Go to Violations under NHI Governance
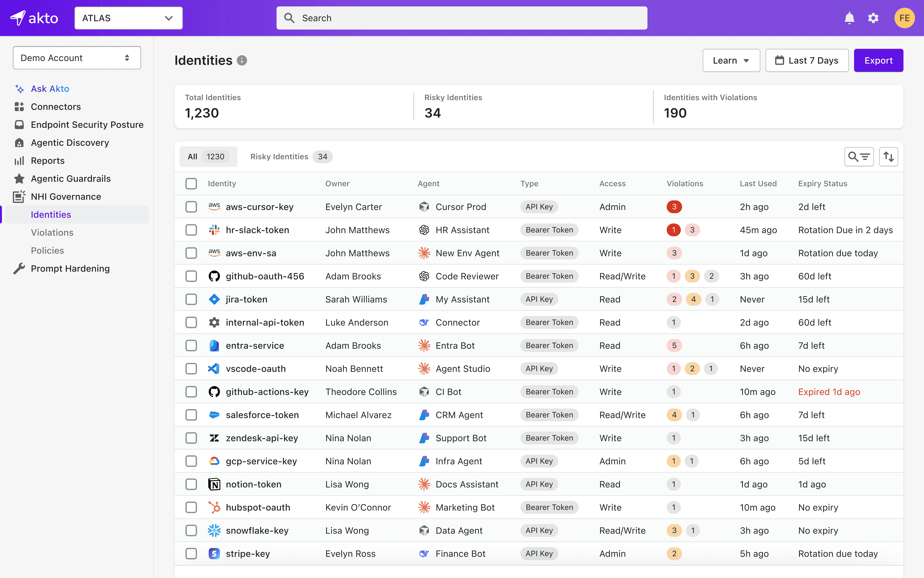The height and width of the screenshot is (578, 924). click(x=52, y=232)
